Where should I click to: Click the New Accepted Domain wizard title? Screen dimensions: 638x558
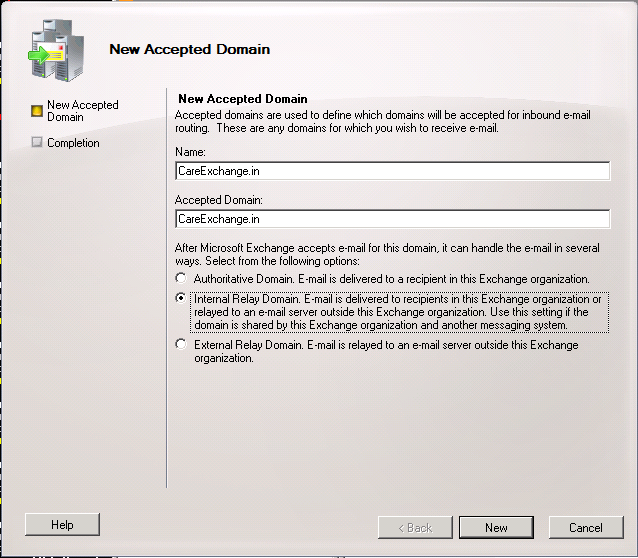190,49
